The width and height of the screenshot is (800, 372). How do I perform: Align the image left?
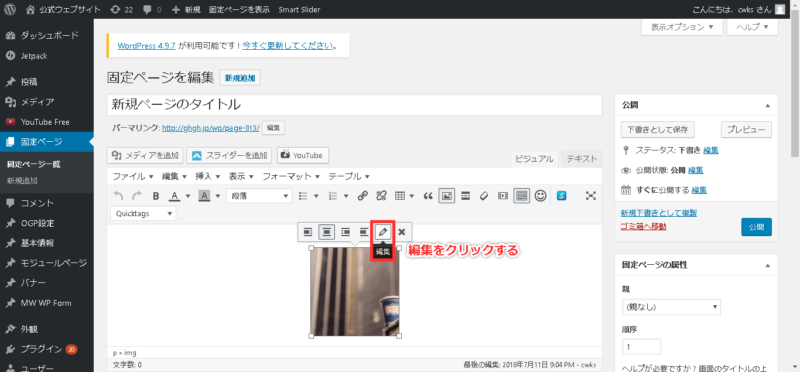308,232
